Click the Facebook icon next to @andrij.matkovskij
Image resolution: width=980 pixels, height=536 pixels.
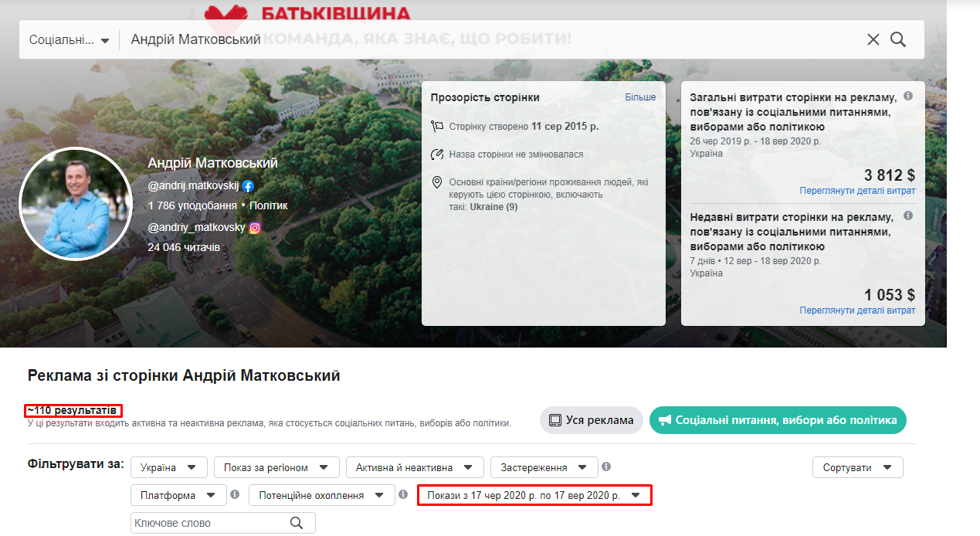[248, 186]
